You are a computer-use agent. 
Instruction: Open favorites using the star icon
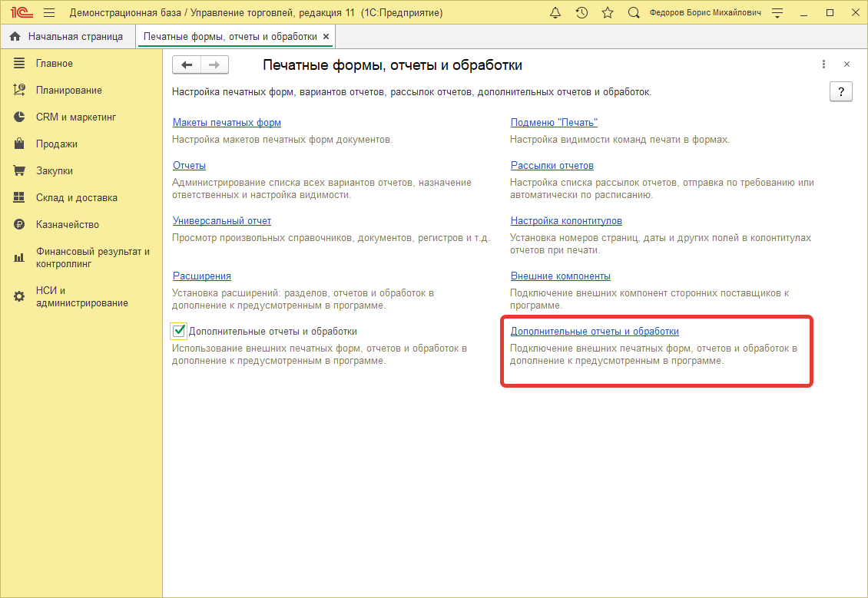tap(608, 12)
